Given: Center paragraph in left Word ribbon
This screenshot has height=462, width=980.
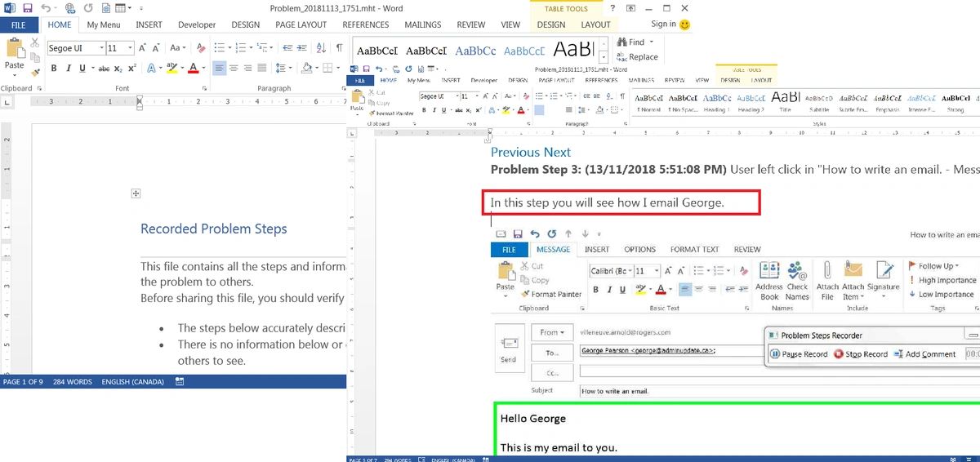Looking at the screenshot, I should (234, 69).
